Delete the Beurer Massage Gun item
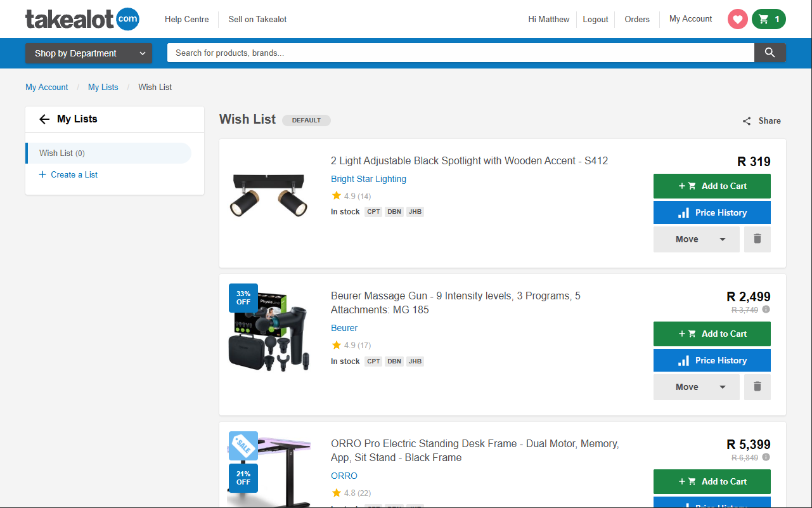Image resolution: width=812 pixels, height=508 pixels. (757, 387)
